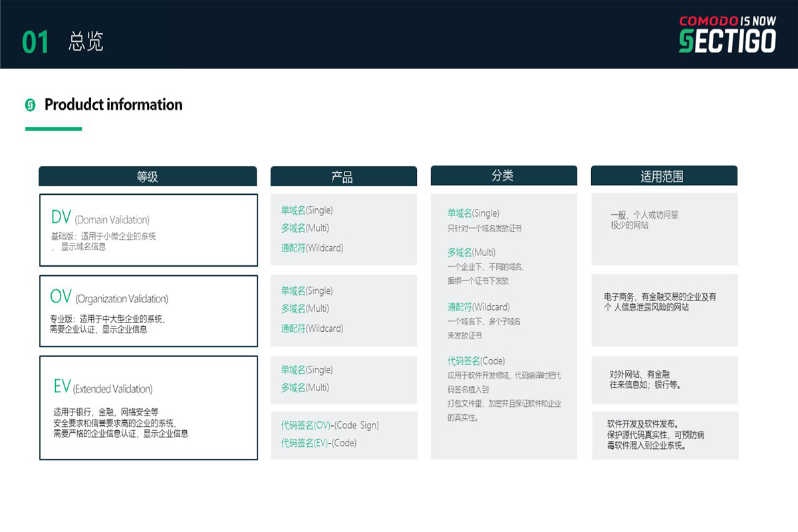Click the 代码签名(OV)-(Code Sign) link
The height and width of the screenshot is (532, 798).
click(330, 425)
